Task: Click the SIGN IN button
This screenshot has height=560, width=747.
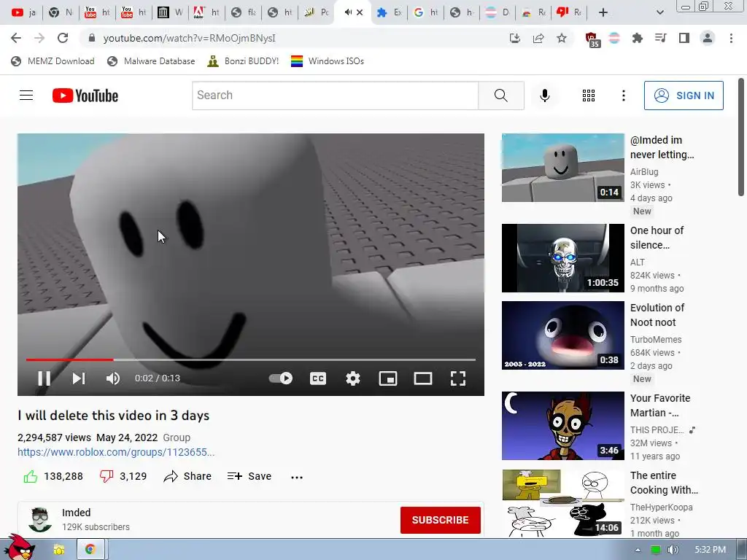Action: [x=684, y=96]
